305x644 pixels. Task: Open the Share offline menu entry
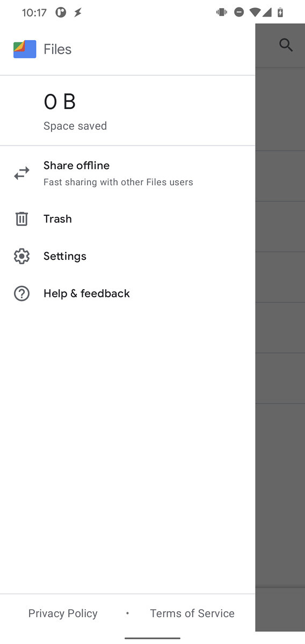point(127,173)
